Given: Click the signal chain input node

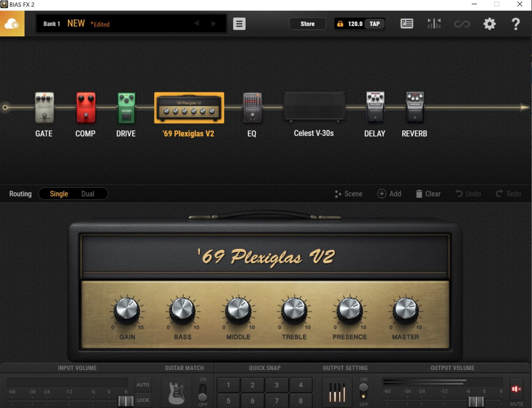Looking at the screenshot, I should tap(5, 108).
